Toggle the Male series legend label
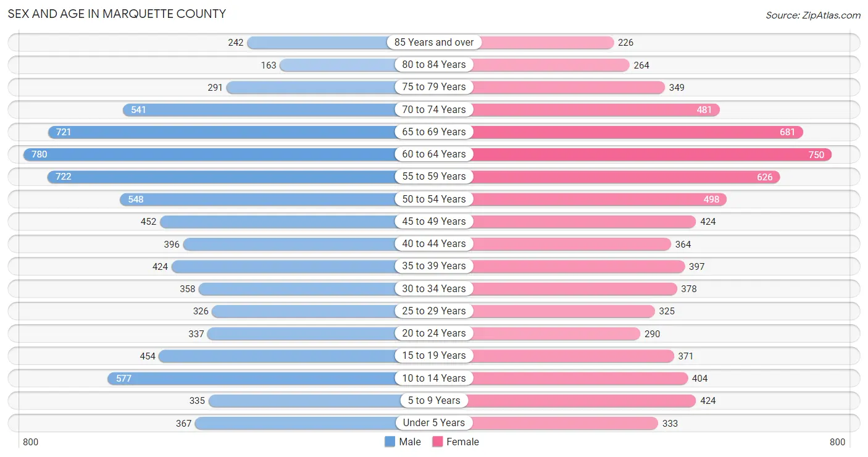Viewport: 868px width, 457px height. [x=410, y=442]
